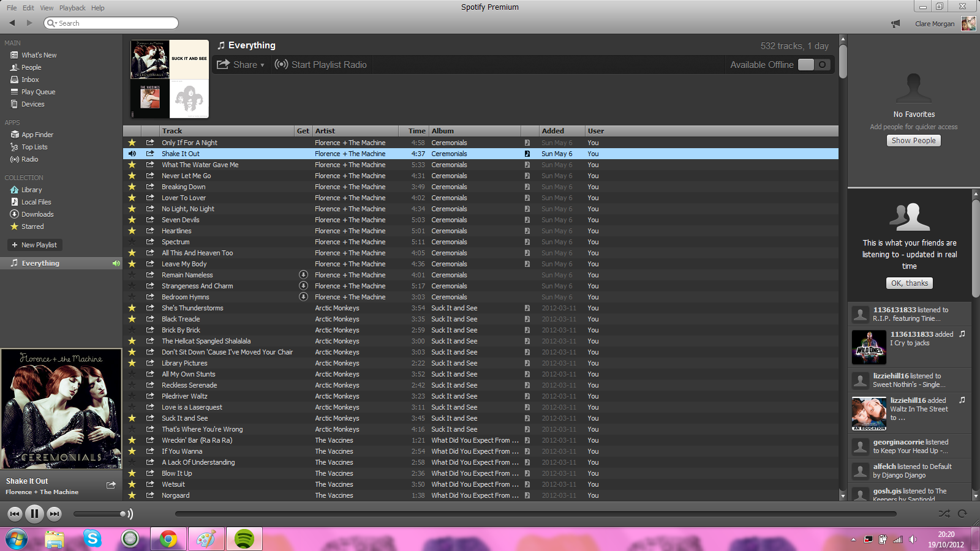Sort by the Artist column header

coord(356,131)
